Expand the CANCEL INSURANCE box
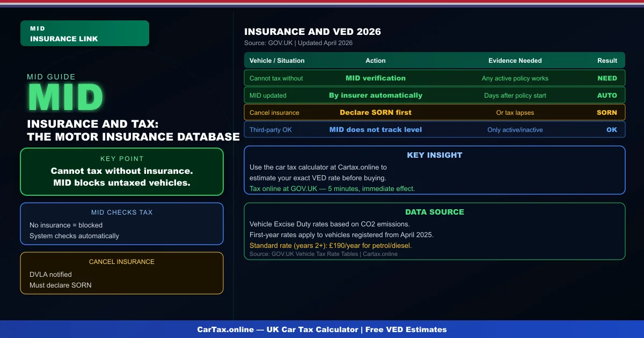Screen dimensions: 644x338 [122, 273]
